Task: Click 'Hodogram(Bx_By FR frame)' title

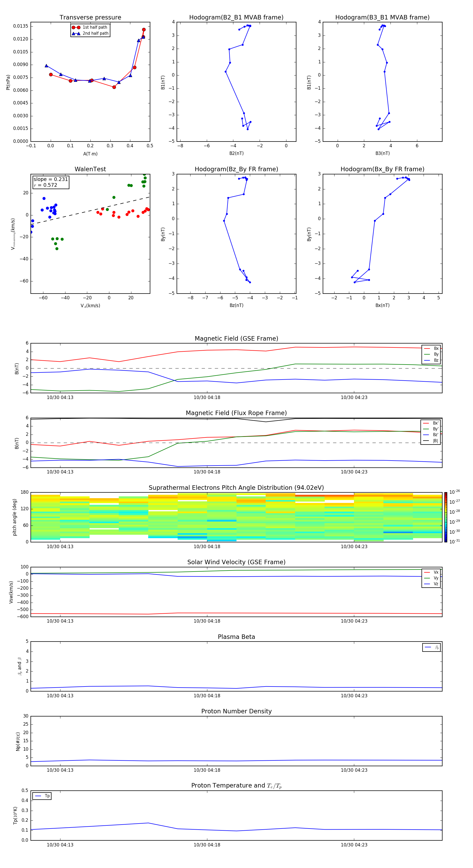Action: 382,169
